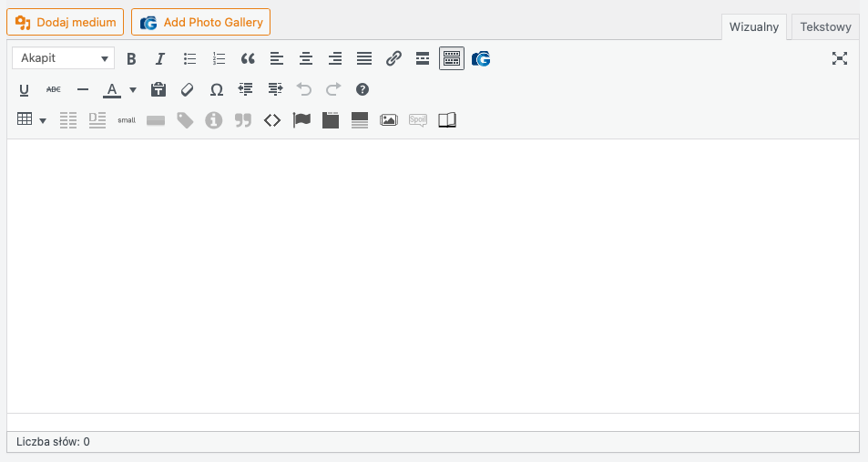Click the gray bar shortcode icon
The image size is (868, 462).
tap(156, 120)
